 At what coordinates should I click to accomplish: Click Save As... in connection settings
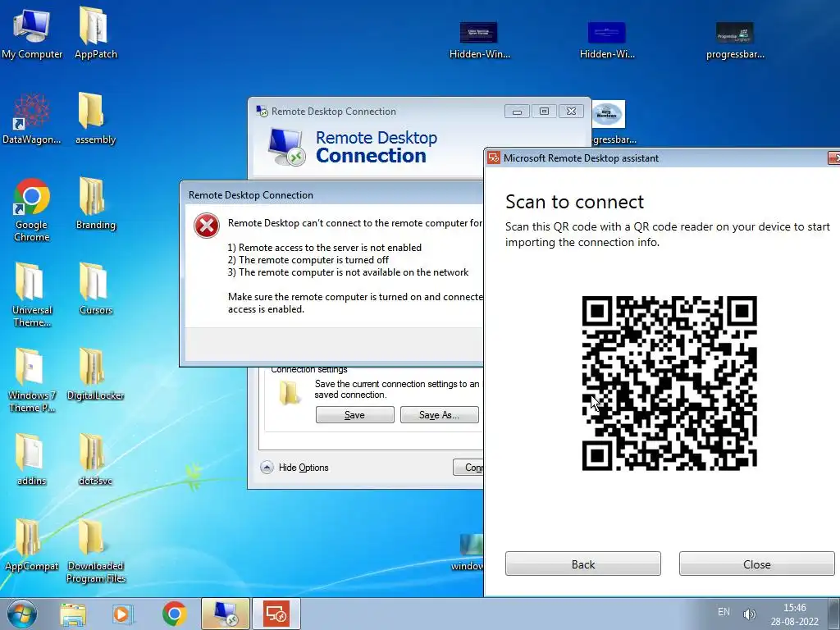click(x=440, y=414)
